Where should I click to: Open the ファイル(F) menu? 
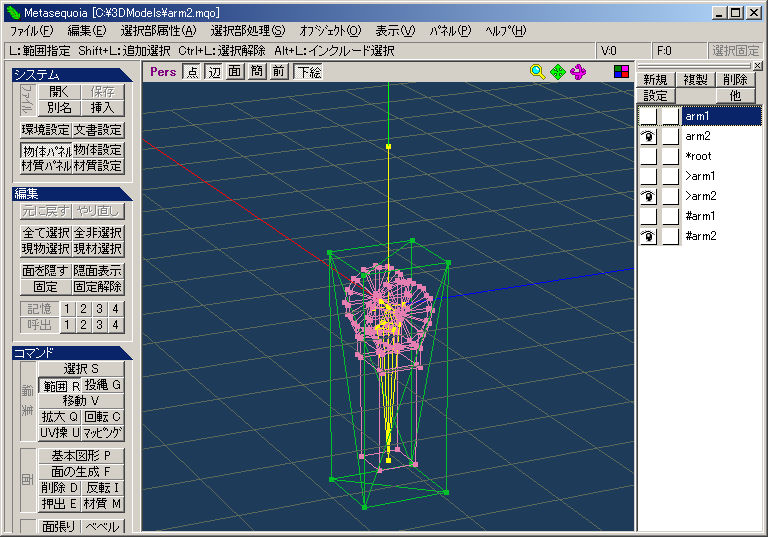click(31, 31)
